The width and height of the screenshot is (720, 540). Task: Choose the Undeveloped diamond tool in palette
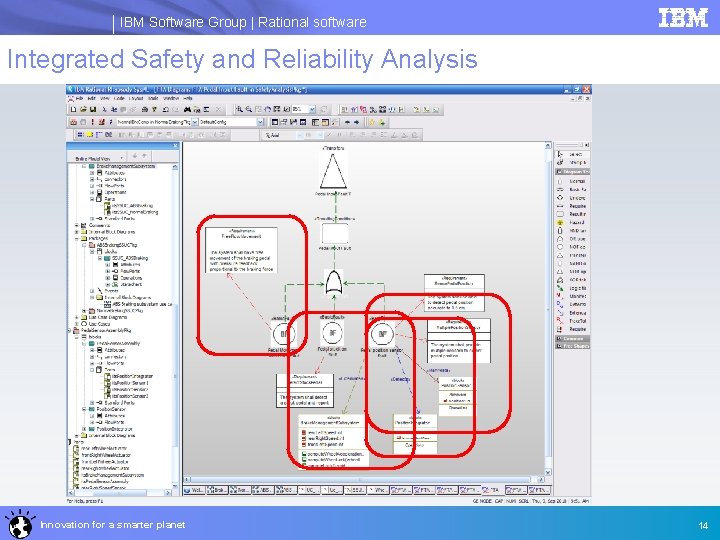pos(572,197)
